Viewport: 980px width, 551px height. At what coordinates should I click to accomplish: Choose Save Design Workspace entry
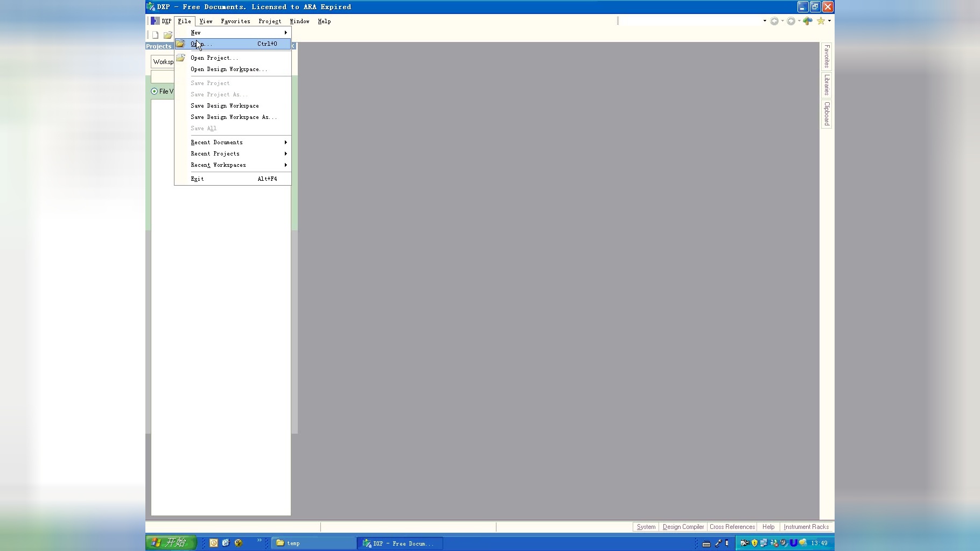point(233,106)
